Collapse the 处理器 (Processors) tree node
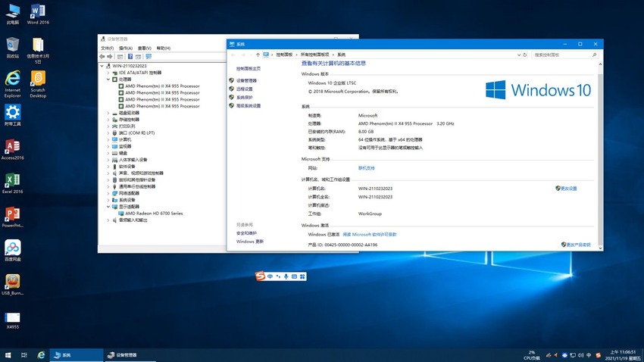 click(108, 80)
